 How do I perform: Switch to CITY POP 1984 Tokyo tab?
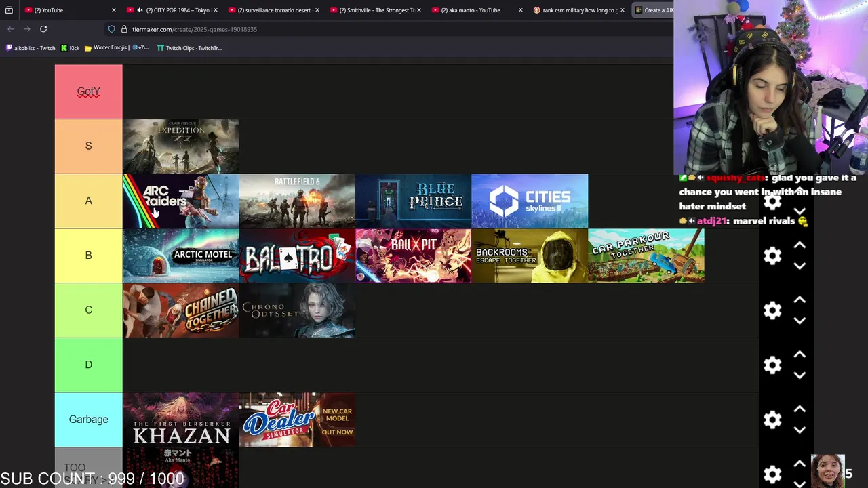pyautogui.click(x=172, y=10)
